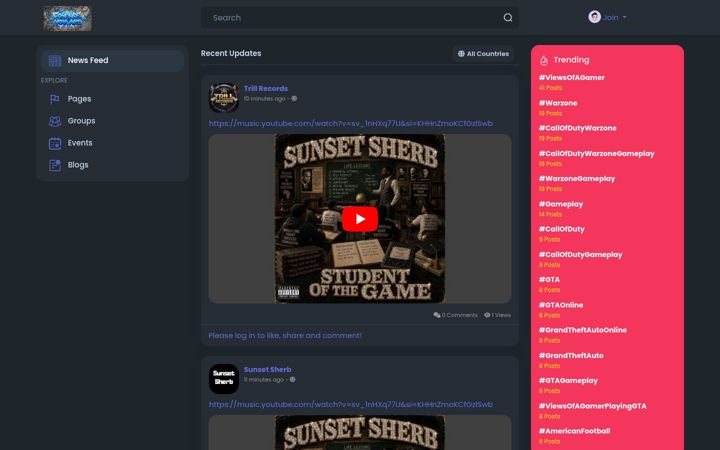
Task: Play the Student of the Game video
Action: click(x=360, y=219)
